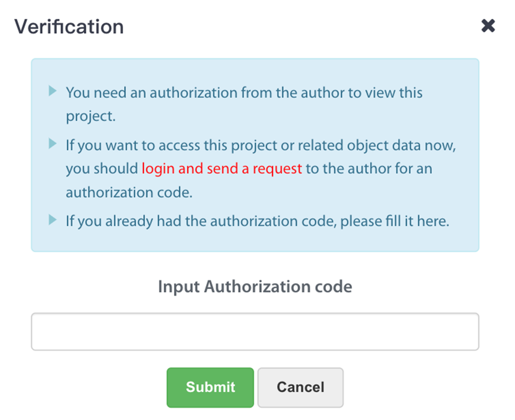Click the phrase "related object data now,"
This screenshot has width=515, height=420.
click(376, 145)
